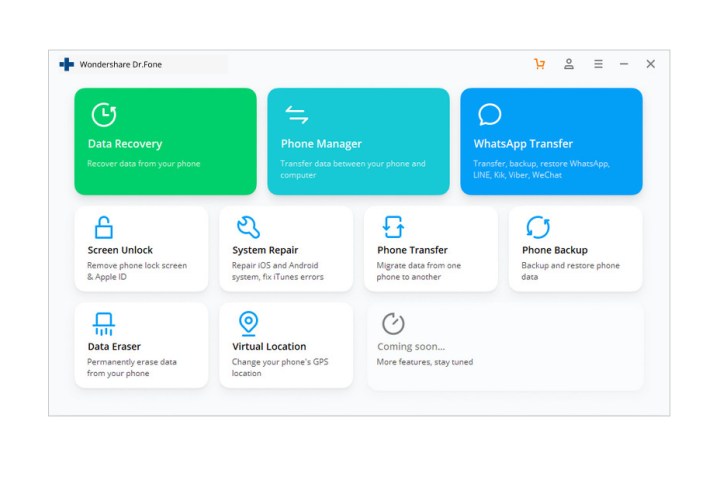
Task: Click the Coming soon timer icon
Action: (x=393, y=324)
